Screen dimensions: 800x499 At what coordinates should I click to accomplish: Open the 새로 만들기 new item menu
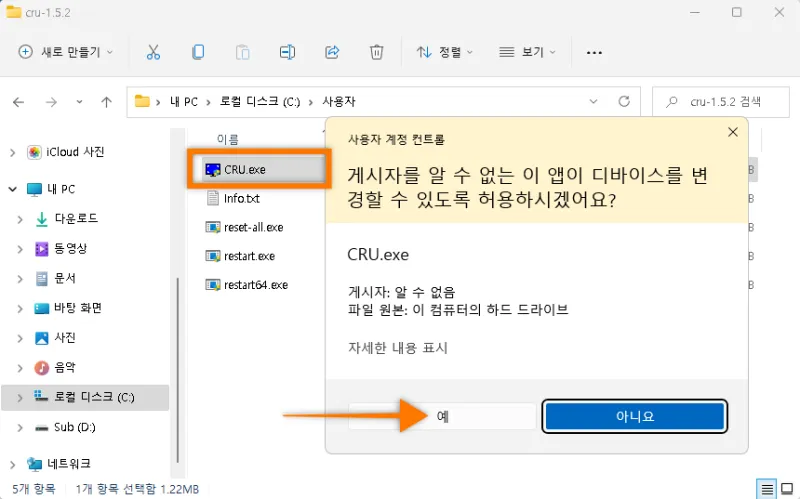point(65,52)
